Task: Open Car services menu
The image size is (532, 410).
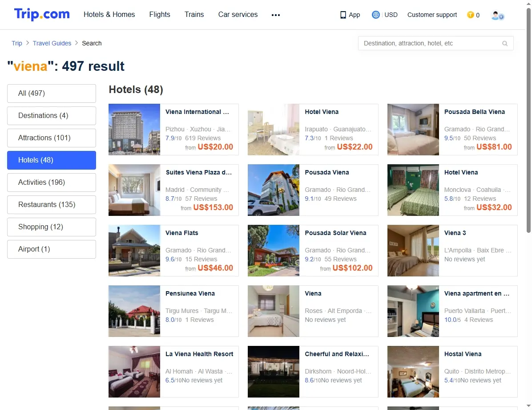Action: pyautogui.click(x=238, y=15)
